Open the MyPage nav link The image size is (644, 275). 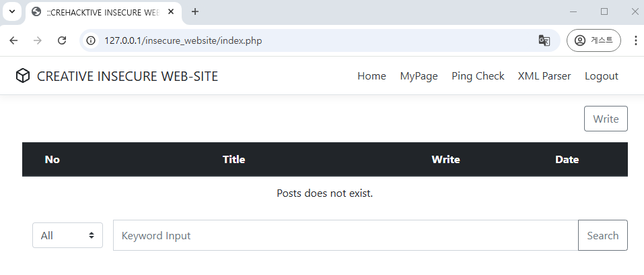(x=419, y=76)
